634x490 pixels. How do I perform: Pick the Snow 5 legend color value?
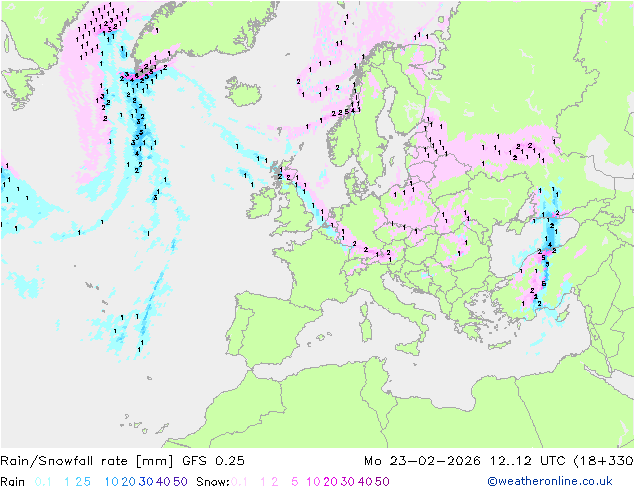[295, 482]
